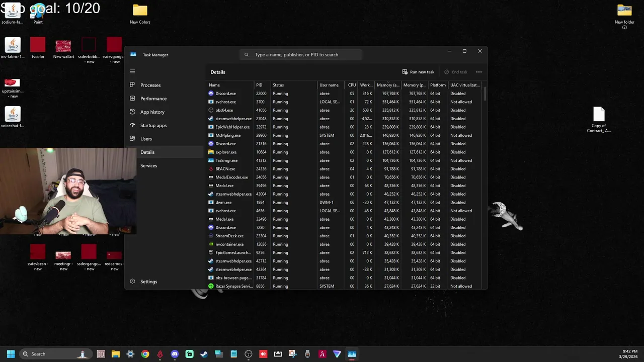Select the dwm.exe process row

click(345, 202)
